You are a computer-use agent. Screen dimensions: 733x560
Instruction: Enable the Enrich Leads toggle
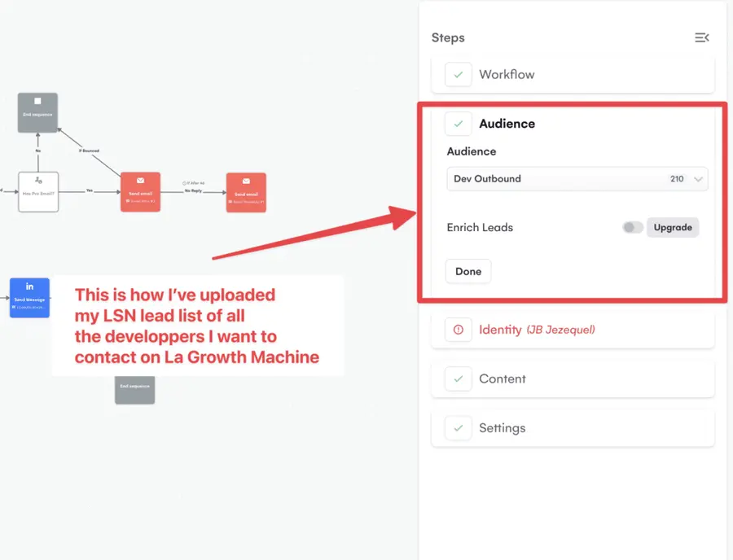click(x=632, y=227)
